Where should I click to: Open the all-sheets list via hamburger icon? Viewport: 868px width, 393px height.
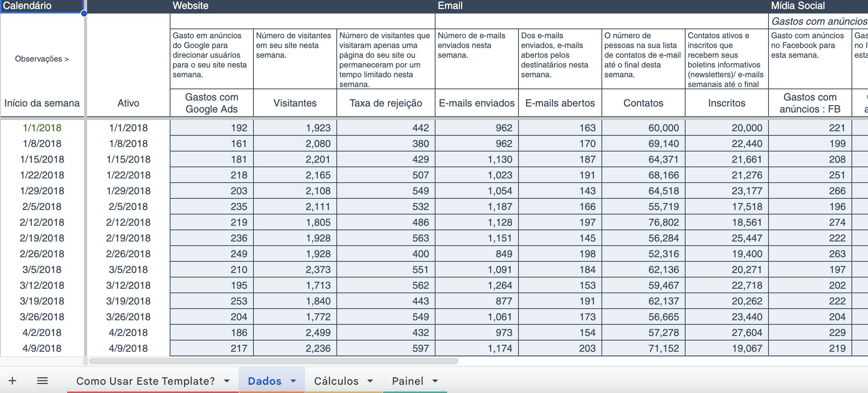click(x=42, y=380)
